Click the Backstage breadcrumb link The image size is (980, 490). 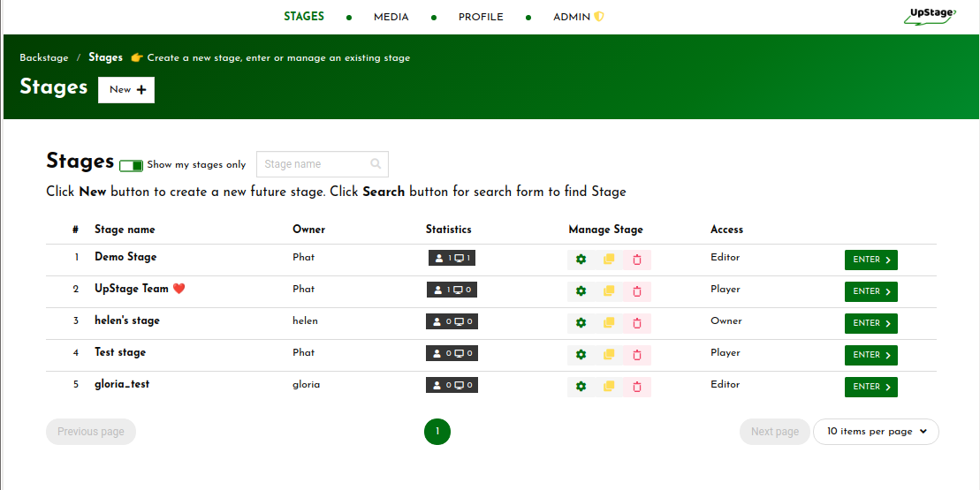point(44,58)
